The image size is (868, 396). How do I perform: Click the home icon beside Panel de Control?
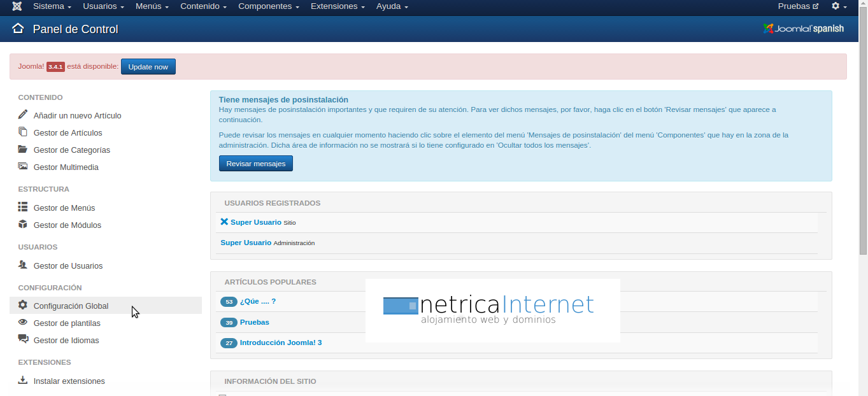[x=18, y=29]
